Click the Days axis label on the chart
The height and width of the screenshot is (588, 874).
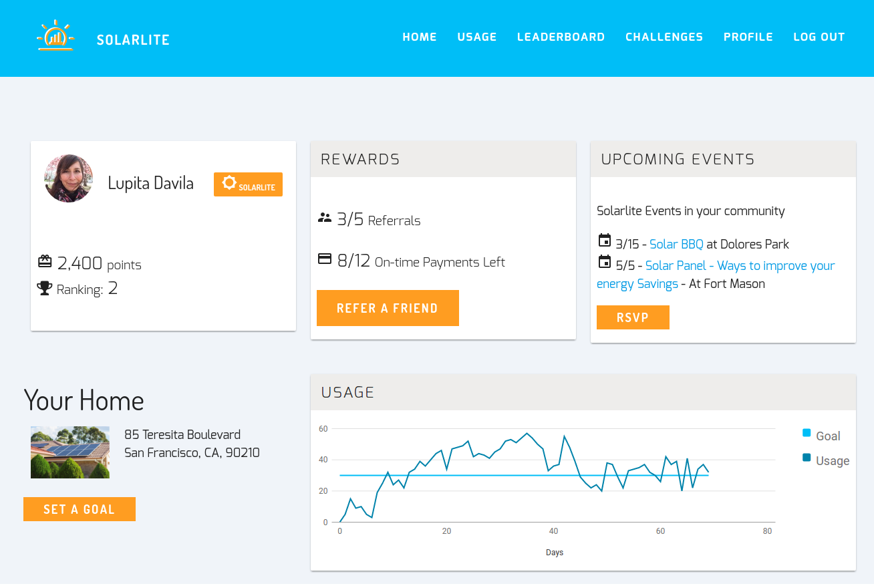(x=555, y=553)
